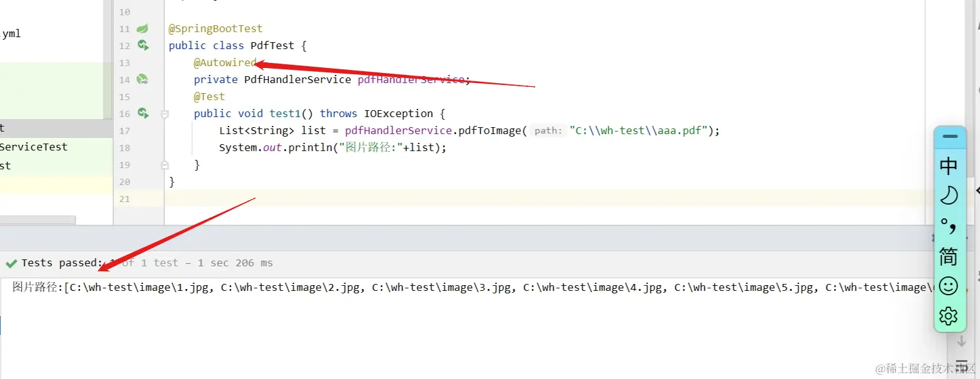Run PdfTest class via gutter icon on line 12
Viewport: 980px width, 379px height.
click(x=143, y=45)
